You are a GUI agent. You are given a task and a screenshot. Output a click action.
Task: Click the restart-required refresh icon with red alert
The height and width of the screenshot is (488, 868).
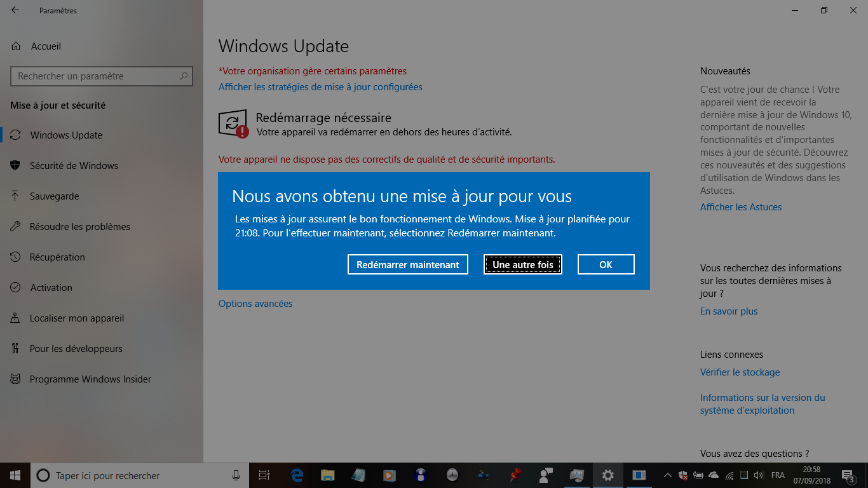tap(233, 123)
